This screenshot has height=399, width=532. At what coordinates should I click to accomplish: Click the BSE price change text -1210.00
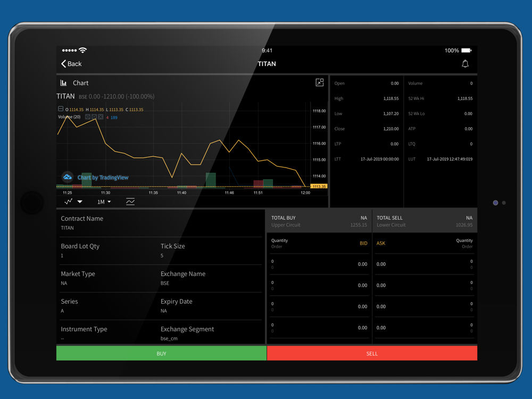[x=114, y=97]
